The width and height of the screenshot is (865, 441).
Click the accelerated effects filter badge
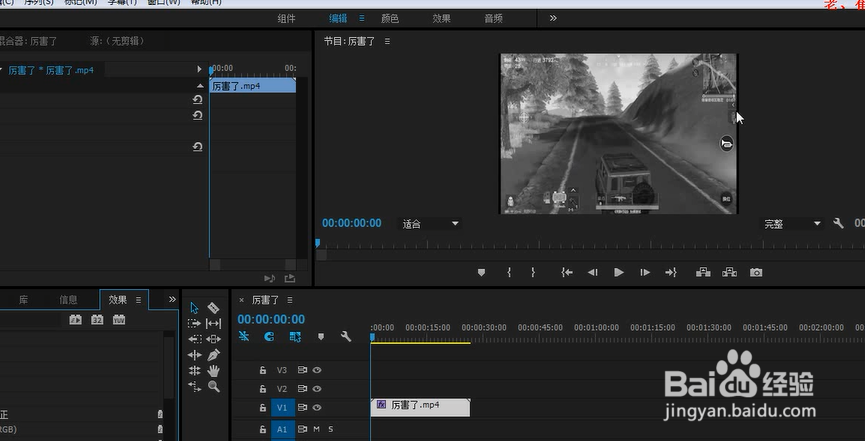(x=76, y=320)
